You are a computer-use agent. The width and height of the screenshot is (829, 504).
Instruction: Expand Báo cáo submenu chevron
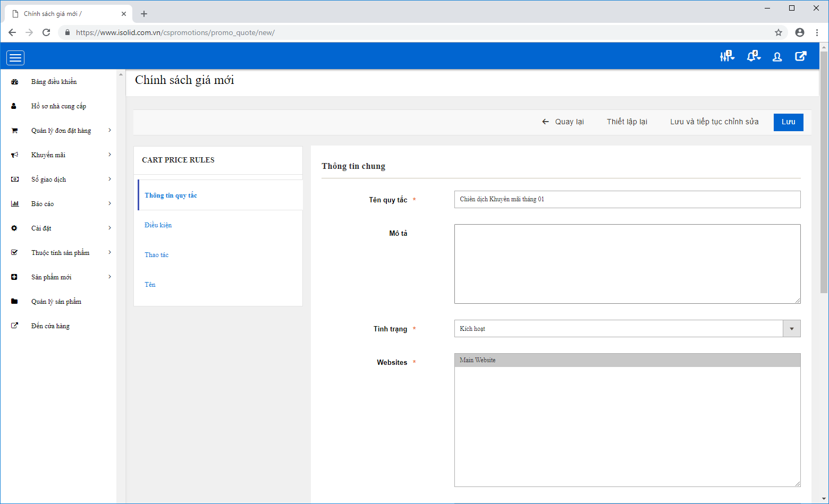pos(109,203)
